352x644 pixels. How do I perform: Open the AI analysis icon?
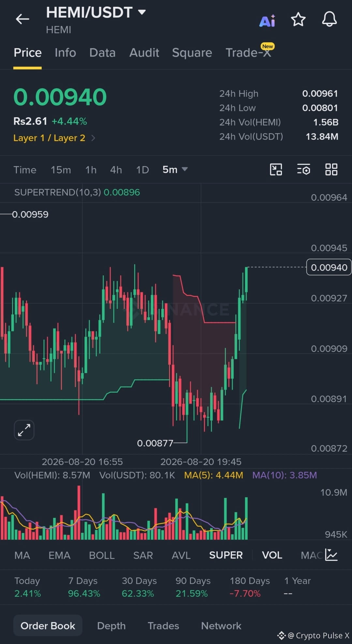267,21
